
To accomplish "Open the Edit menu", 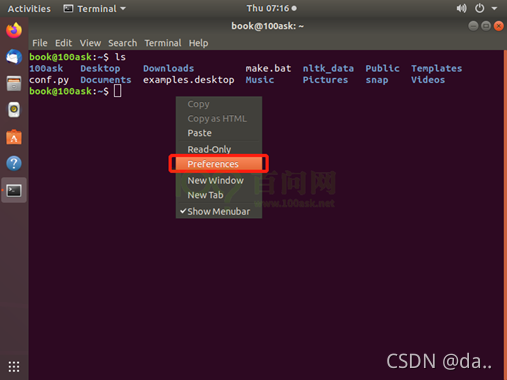I will pos(63,43).
